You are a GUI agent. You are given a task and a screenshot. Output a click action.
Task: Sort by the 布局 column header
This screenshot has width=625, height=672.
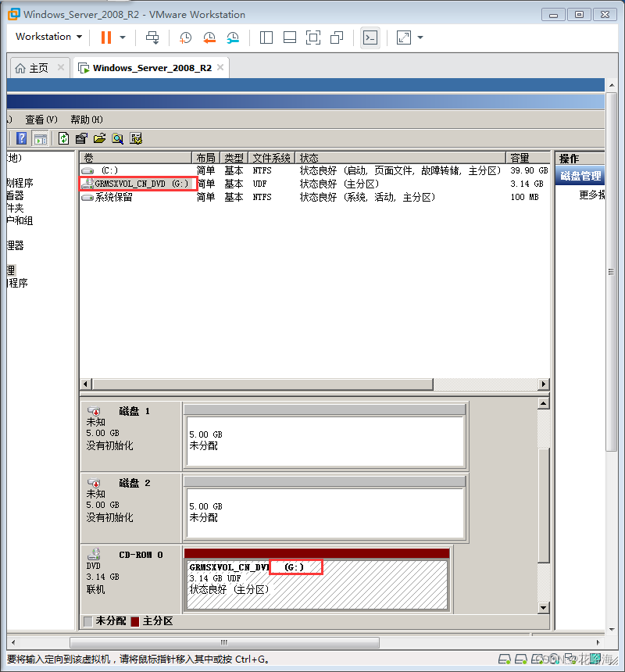coord(205,158)
